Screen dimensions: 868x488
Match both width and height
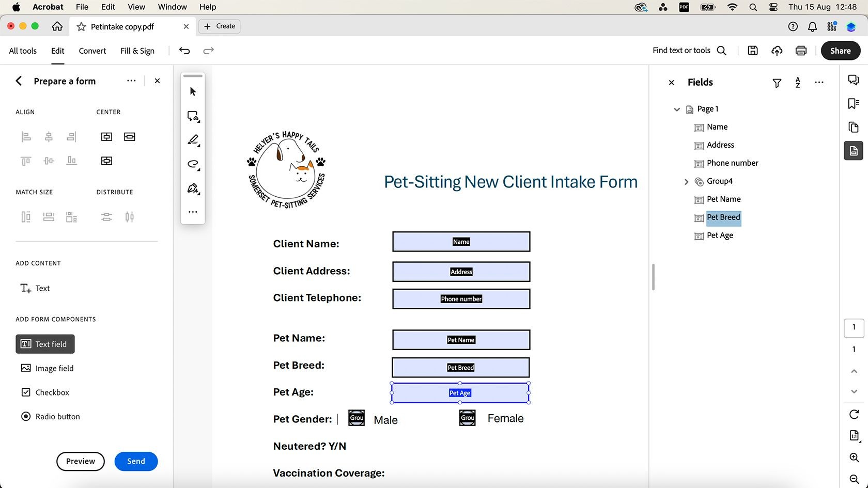point(72,217)
